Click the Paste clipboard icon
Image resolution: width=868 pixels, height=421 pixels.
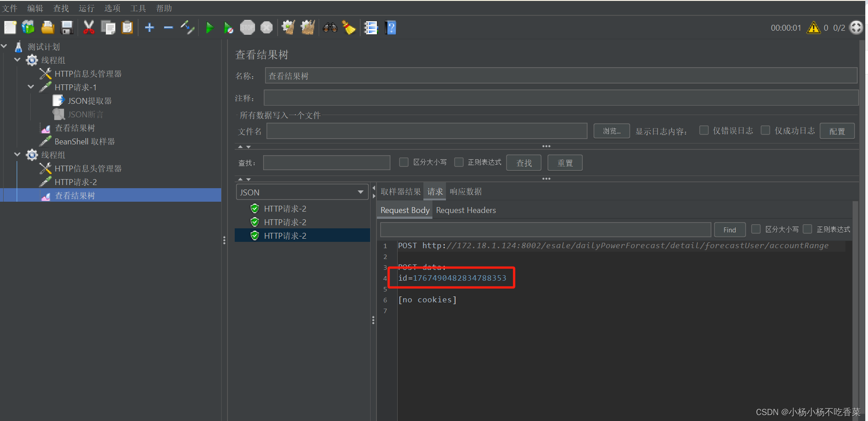[x=128, y=28]
